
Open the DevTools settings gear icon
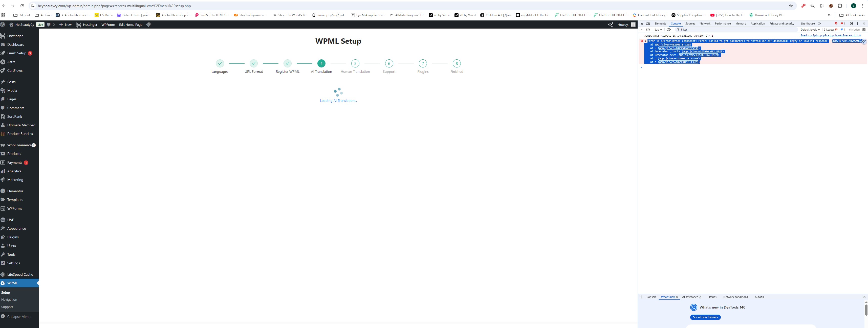(851, 24)
